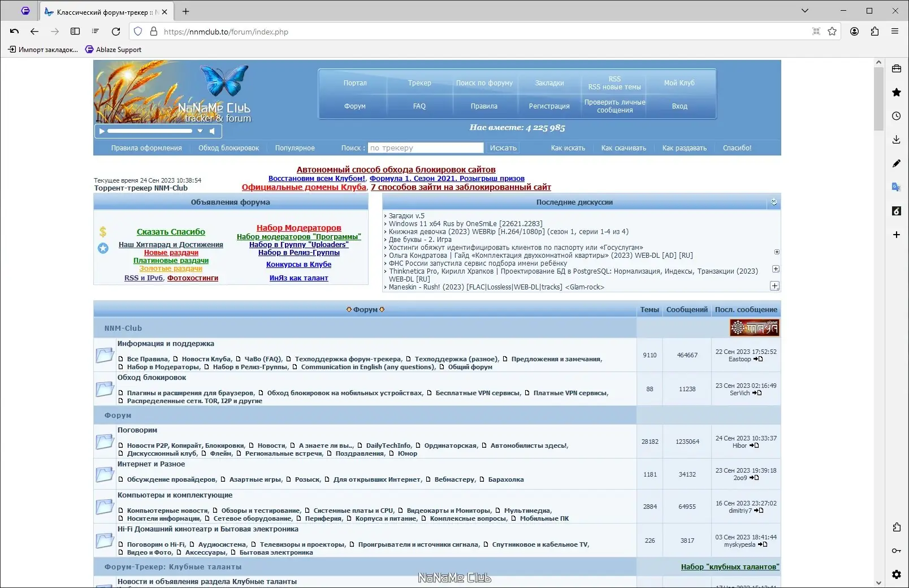Open the key icon at side bar bottom

click(897, 551)
